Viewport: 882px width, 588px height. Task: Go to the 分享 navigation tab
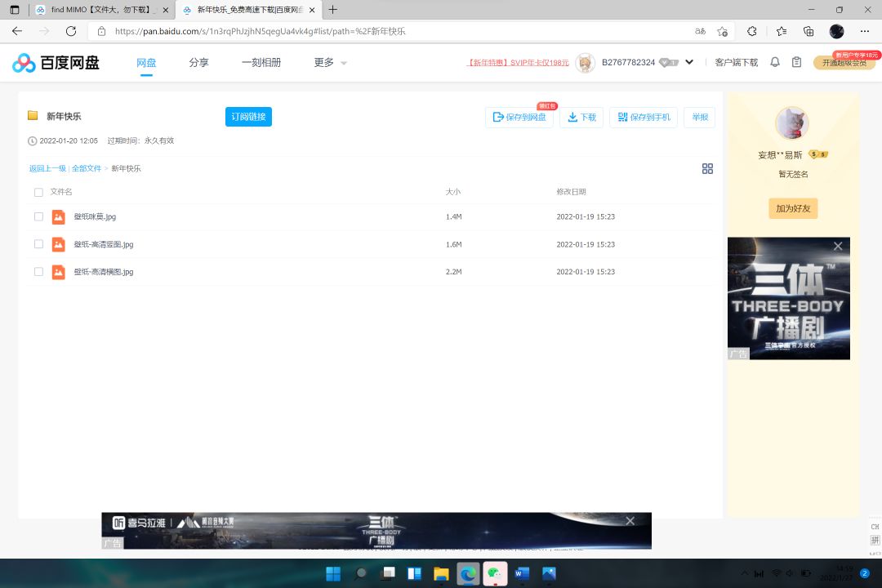(198, 62)
